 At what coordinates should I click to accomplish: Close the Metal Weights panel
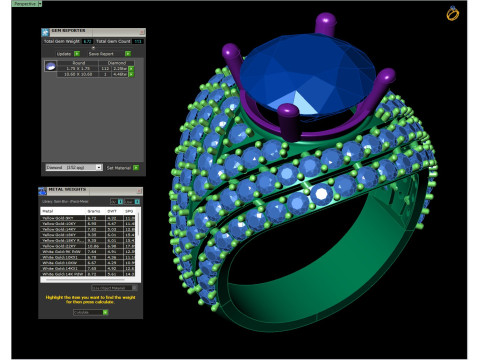point(139,191)
